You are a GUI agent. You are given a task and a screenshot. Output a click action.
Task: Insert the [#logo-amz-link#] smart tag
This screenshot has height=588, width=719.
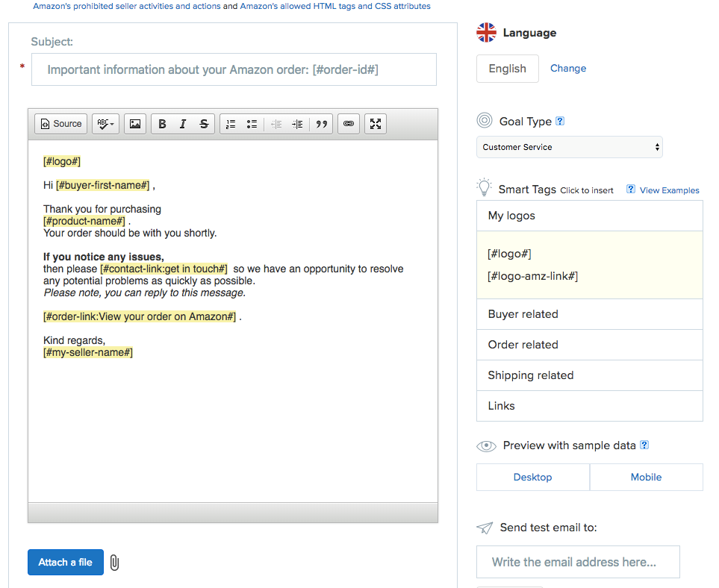[x=533, y=276]
